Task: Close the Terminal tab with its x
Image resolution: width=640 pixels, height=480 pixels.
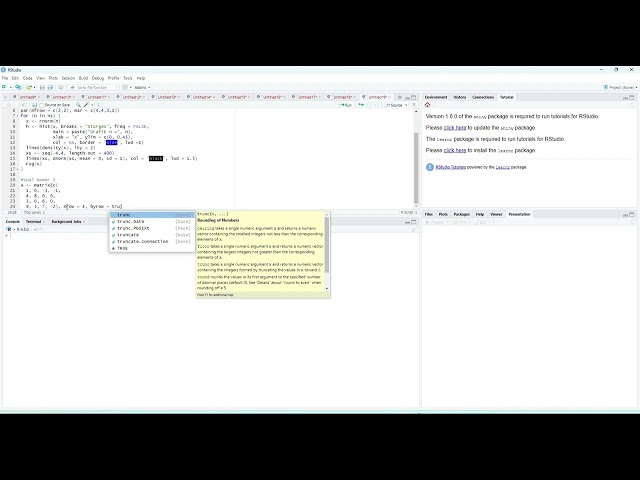Action: (x=44, y=222)
